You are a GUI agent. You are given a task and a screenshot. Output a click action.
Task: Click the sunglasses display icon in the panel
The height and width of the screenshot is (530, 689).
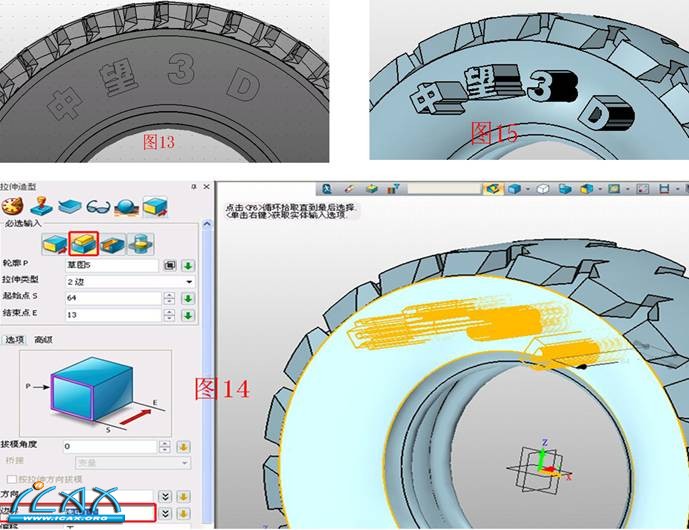point(98,207)
